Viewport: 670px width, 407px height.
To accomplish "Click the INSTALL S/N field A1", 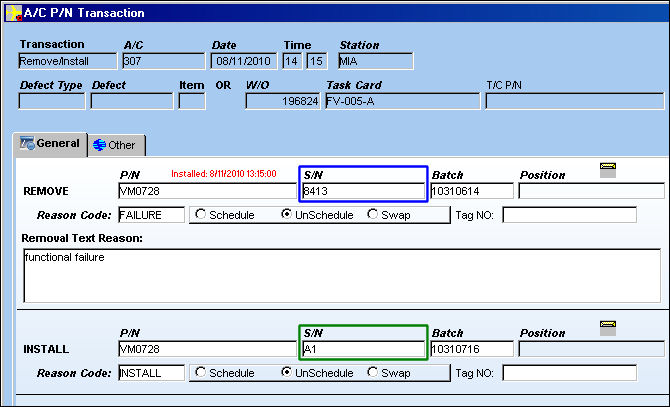I will pos(363,349).
